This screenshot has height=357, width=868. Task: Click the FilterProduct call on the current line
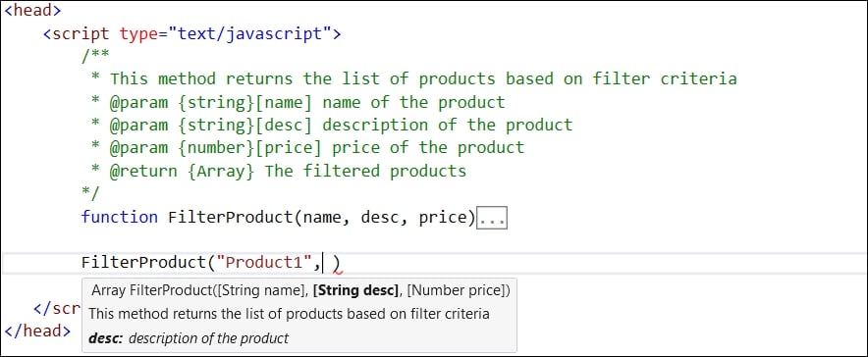click(143, 263)
